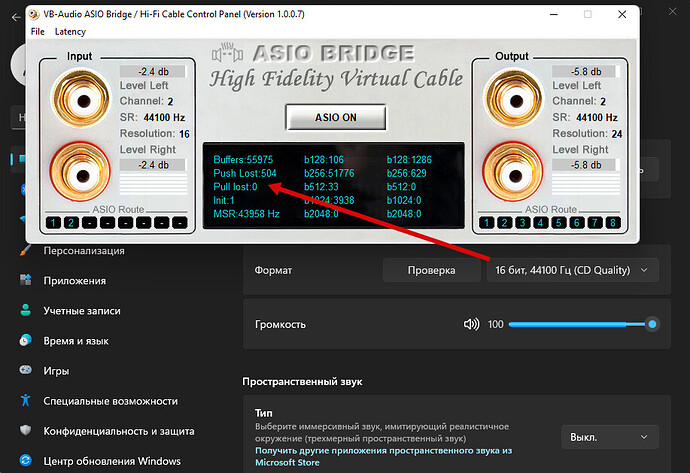Screen dimensions: 690x473
Task: Click the Buffers:55975 status text
Action: tap(243, 160)
